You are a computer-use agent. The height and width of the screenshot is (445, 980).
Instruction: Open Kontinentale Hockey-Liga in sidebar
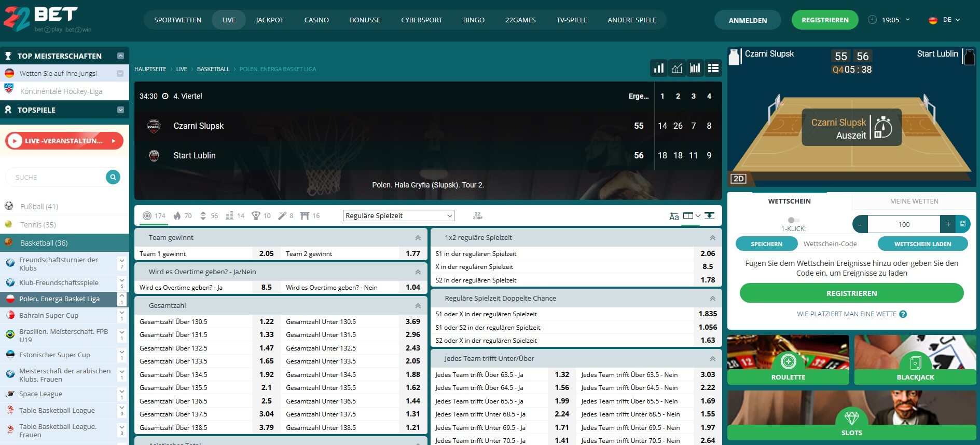tap(61, 91)
